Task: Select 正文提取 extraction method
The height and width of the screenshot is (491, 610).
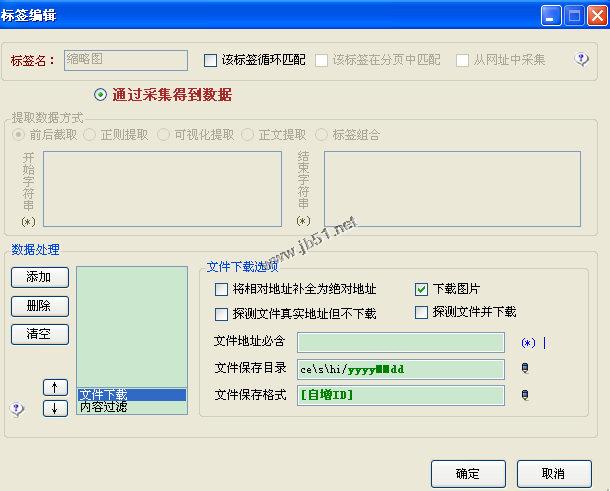Action: (247, 135)
